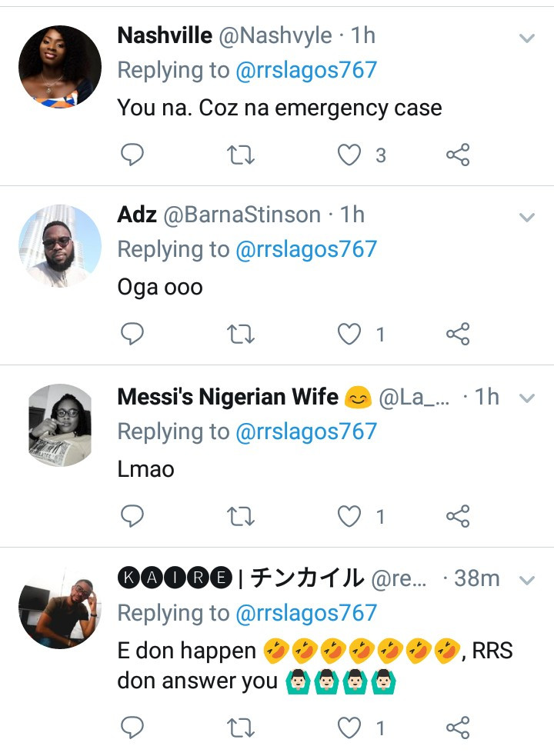Share Adz's tweet

(458, 334)
